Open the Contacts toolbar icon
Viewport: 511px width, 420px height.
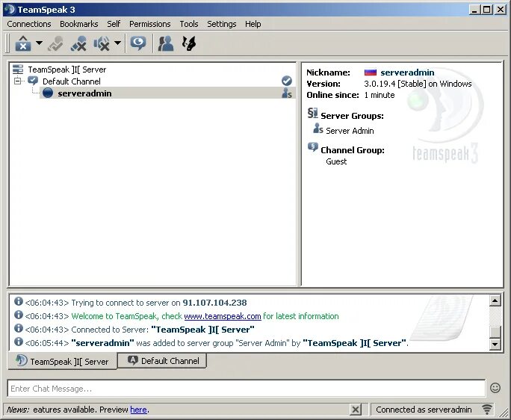[x=166, y=43]
